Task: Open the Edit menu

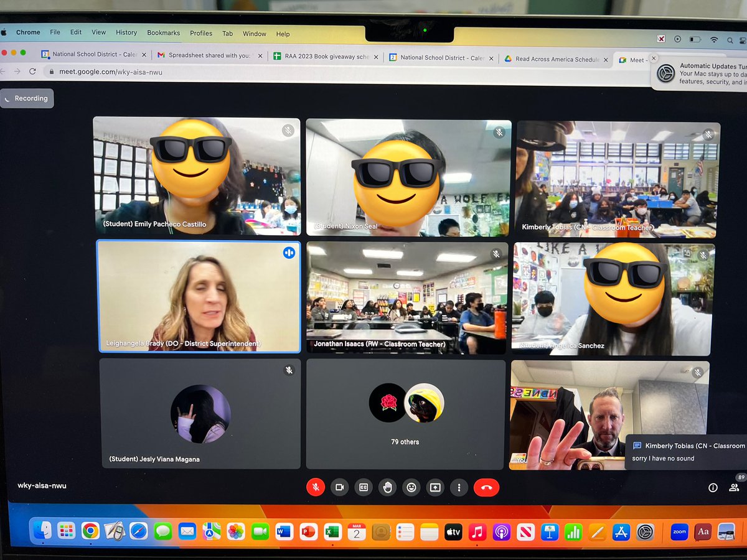Action: 76,32
